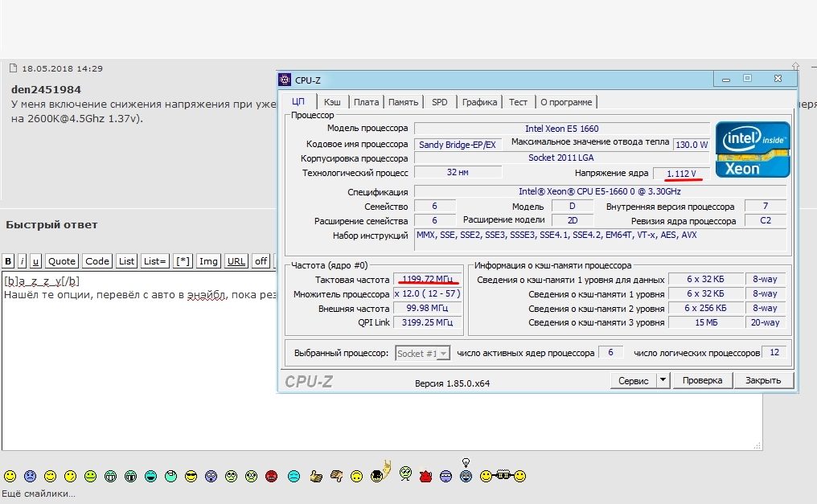Toggle italic formatting with i button

pyautogui.click(x=23, y=261)
